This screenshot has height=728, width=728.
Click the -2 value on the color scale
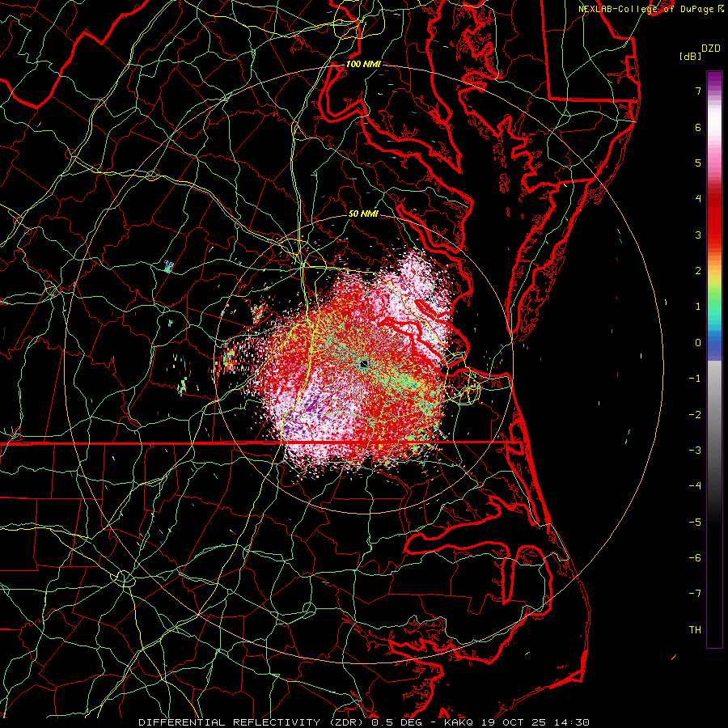(695, 415)
